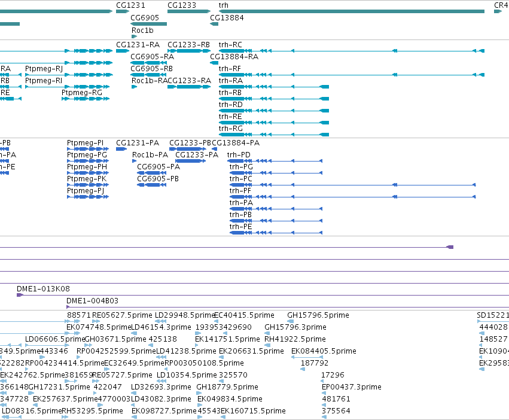The height and width of the screenshot is (420, 509).
Task: Click BAC clone DME1-004B03
Action: pyautogui.click(x=92, y=301)
